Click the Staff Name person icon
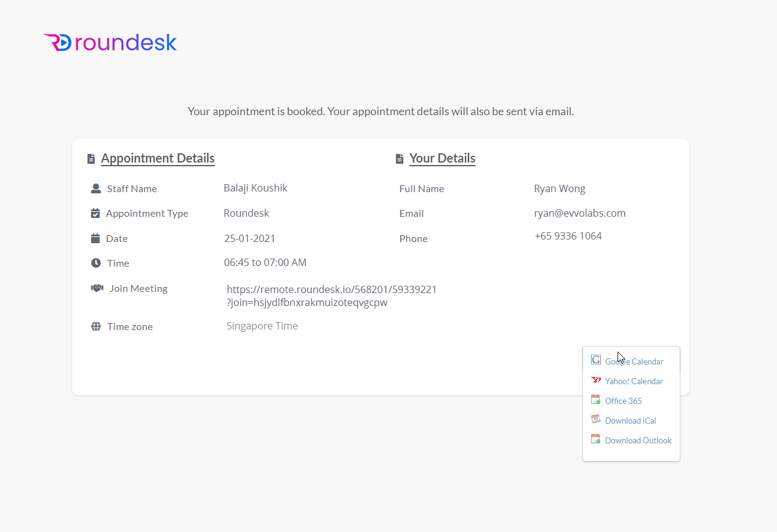The height and width of the screenshot is (532, 777). pyautogui.click(x=95, y=188)
